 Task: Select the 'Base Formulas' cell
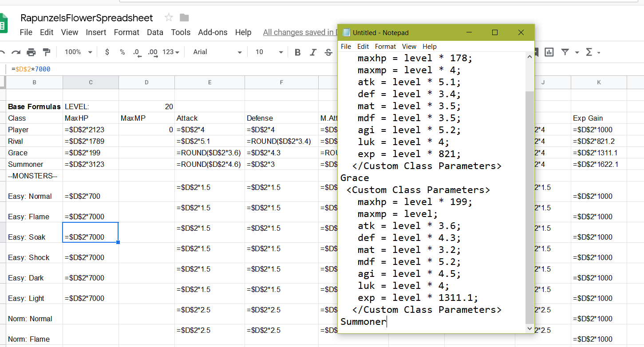click(x=35, y=106)
